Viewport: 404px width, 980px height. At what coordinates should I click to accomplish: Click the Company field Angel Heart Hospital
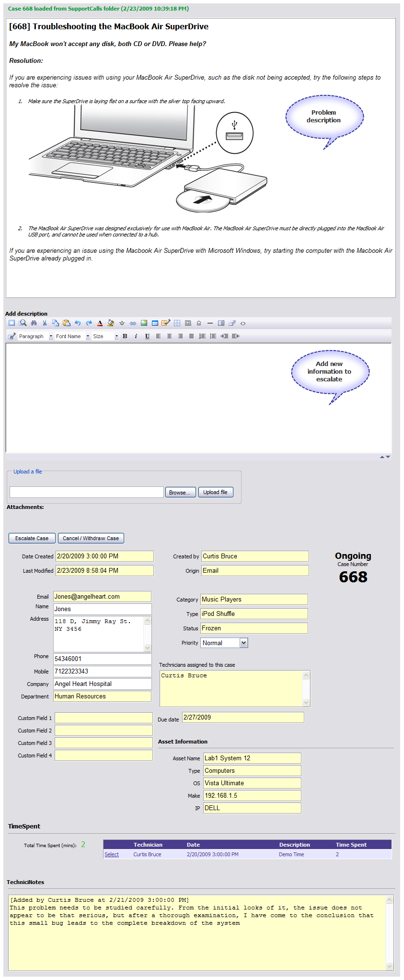(103, 684)
